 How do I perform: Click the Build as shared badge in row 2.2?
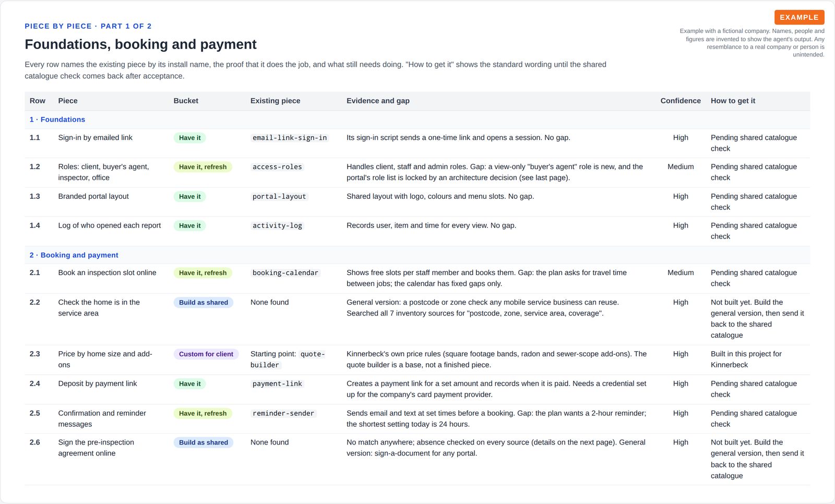tap(204, 303)
